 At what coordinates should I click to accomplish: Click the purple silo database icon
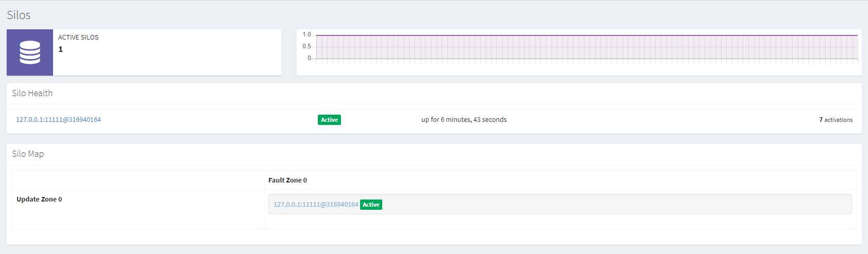pyautogui.click(x=30, y=52)
